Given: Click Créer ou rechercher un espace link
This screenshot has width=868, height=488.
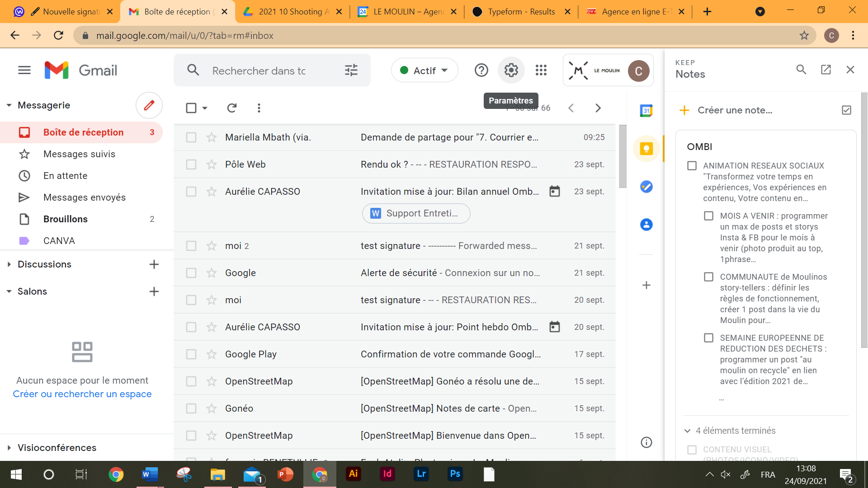Looking at the screenshot, I should coord(82,394).
